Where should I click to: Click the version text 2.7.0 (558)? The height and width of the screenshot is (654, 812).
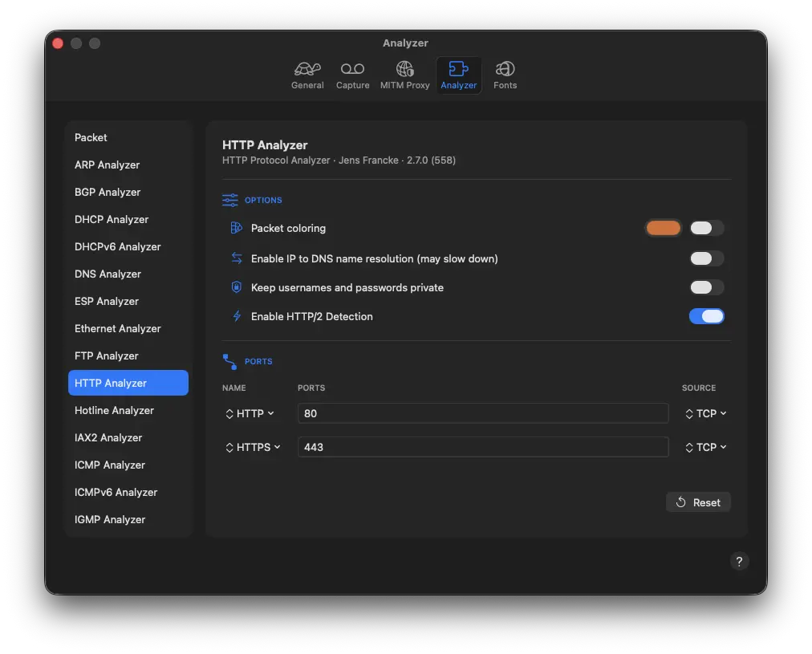431,160
